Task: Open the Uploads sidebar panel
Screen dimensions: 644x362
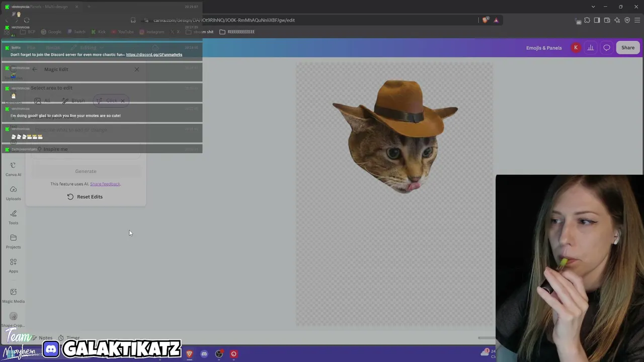Action: 13,194
